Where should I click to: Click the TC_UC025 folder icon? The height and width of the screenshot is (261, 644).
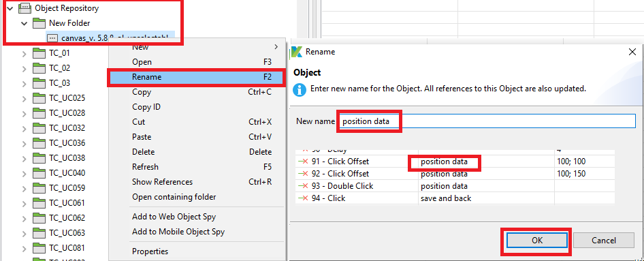coord(39,98)
